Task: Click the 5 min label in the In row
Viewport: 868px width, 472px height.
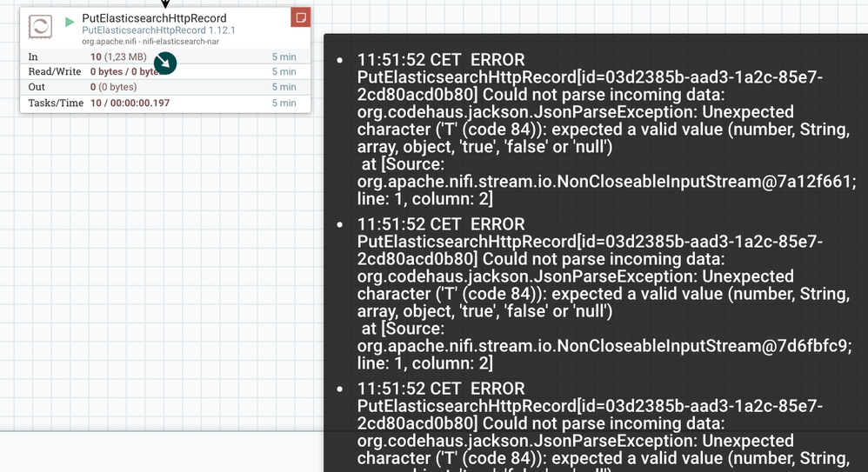Action: pos(284,57)
